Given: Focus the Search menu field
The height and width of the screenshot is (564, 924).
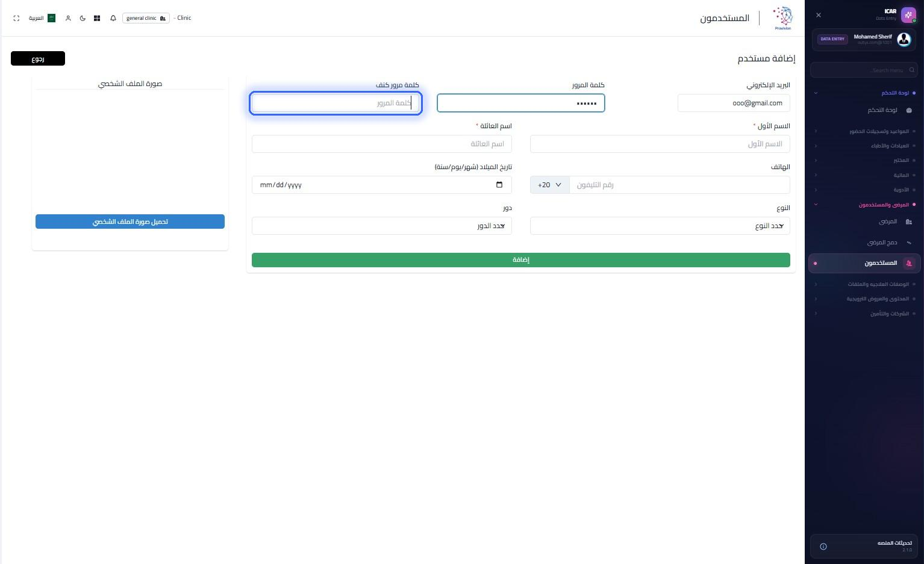Looking at the screenshot, I should click(x=864, y=70).
